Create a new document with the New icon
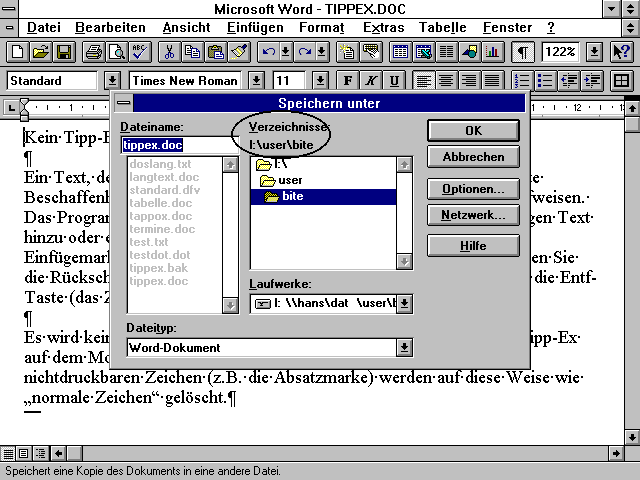The image size is (640, 480). click(x=17, y=52)
